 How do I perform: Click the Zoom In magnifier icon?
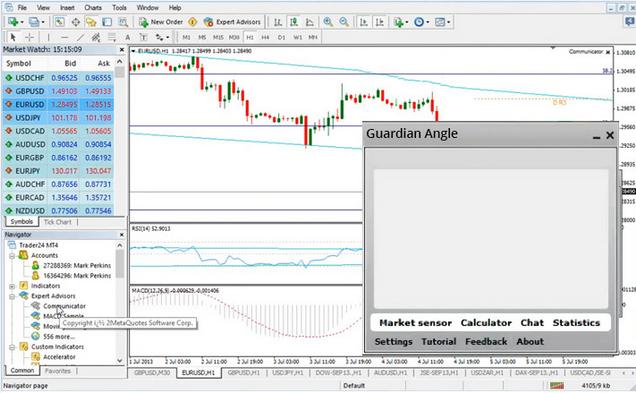pyautogui.click(x=328, y=22)
